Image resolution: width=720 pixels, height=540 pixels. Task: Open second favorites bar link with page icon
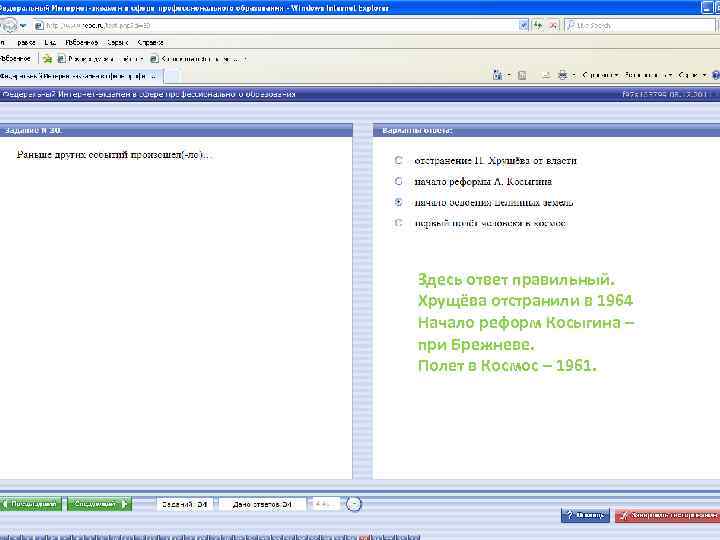tap(198, 59)
